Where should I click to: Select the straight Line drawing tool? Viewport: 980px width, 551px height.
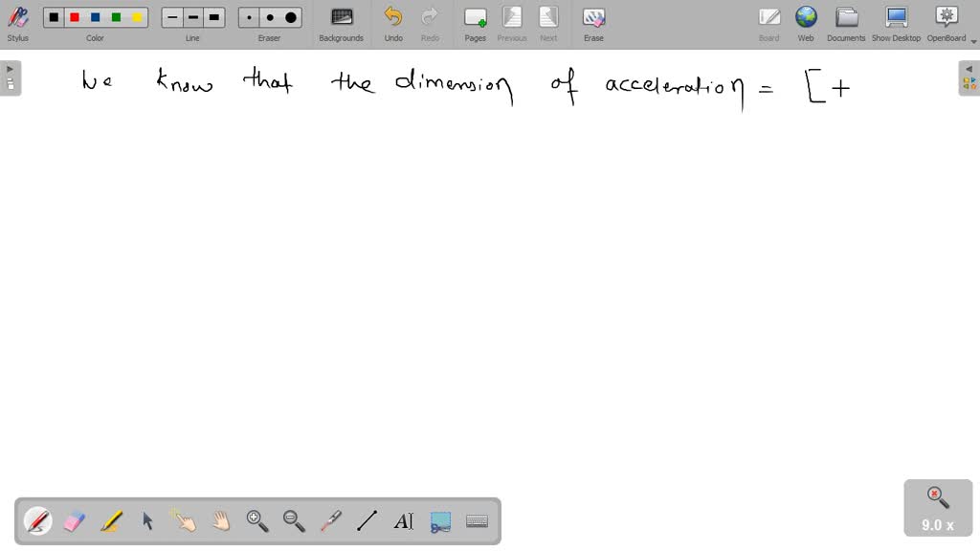367,520
